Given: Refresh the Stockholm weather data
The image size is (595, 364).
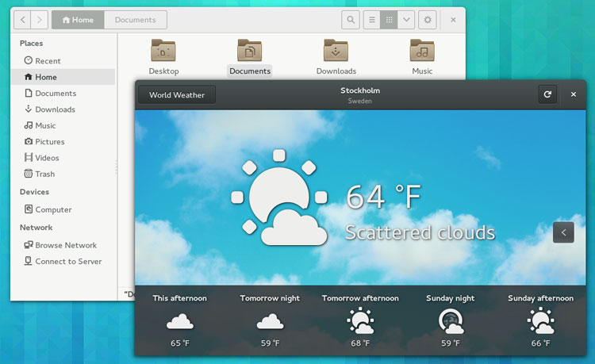Looking at the screenshot, I should pyautogui.click(x=547, y=94).
